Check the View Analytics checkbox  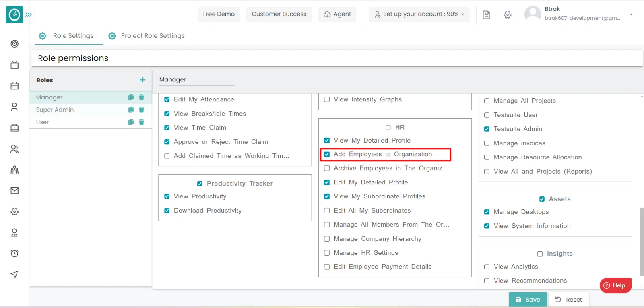pos(487,267)
